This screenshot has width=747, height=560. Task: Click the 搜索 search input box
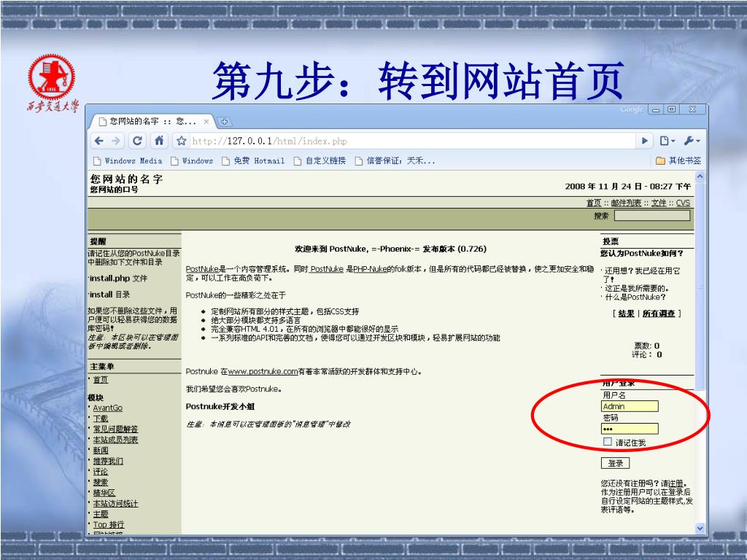point(652,216)
